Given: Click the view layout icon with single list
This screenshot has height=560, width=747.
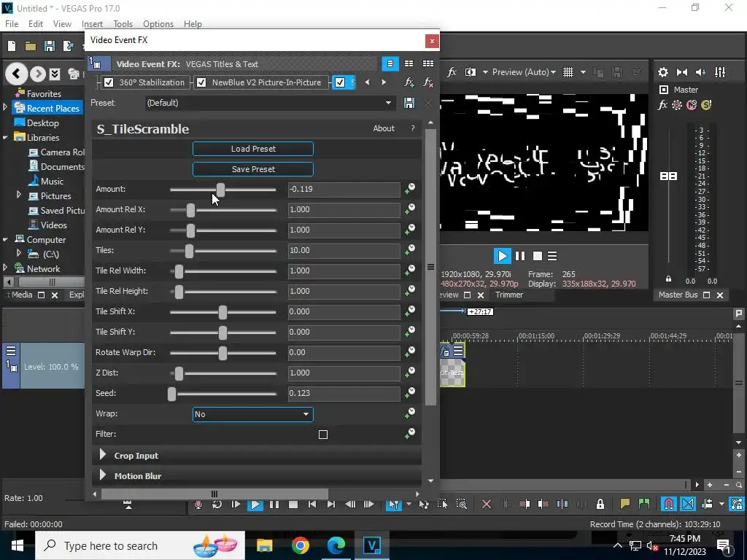Looking at the screenshot, I should pos(390,63).
